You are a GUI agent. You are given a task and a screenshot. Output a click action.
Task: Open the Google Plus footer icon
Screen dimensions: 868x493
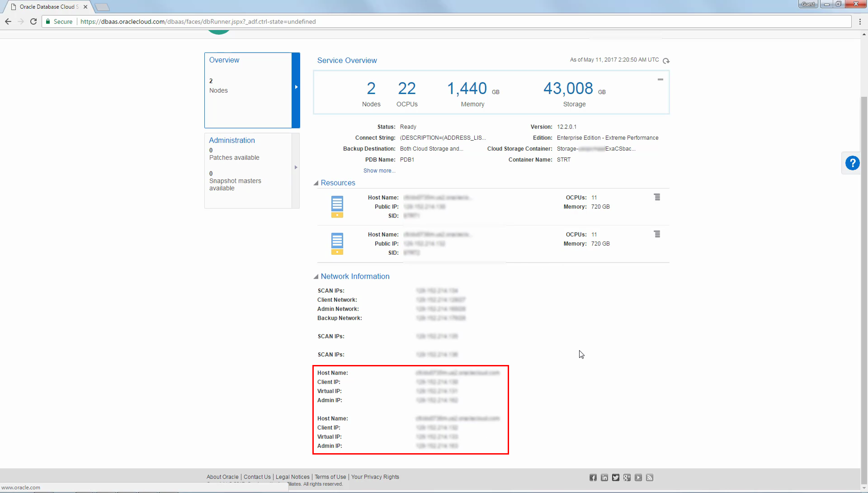pyautogui.click(x=627, y=478)
